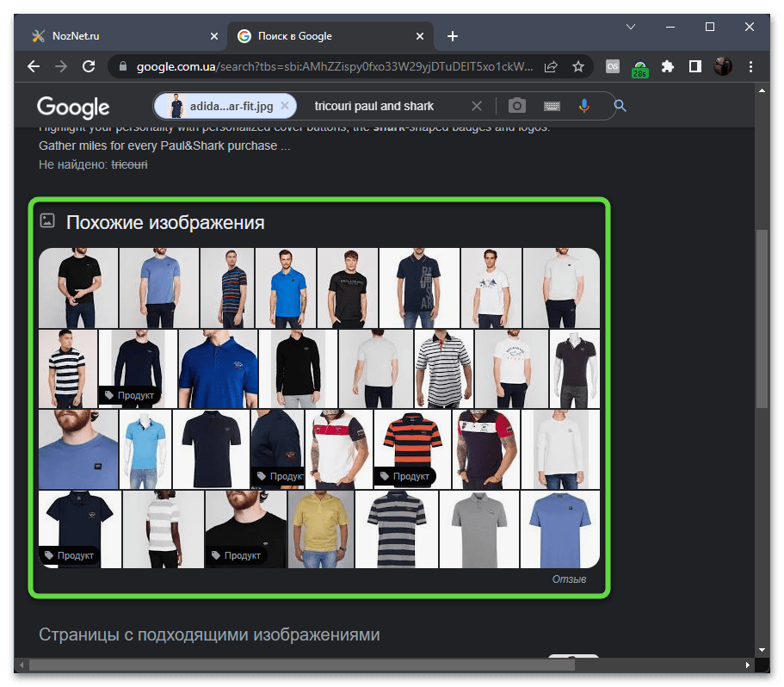This screenshot has height=687, width=784.
Task: Click the scroll right arrow
Action: pos(748,665)
